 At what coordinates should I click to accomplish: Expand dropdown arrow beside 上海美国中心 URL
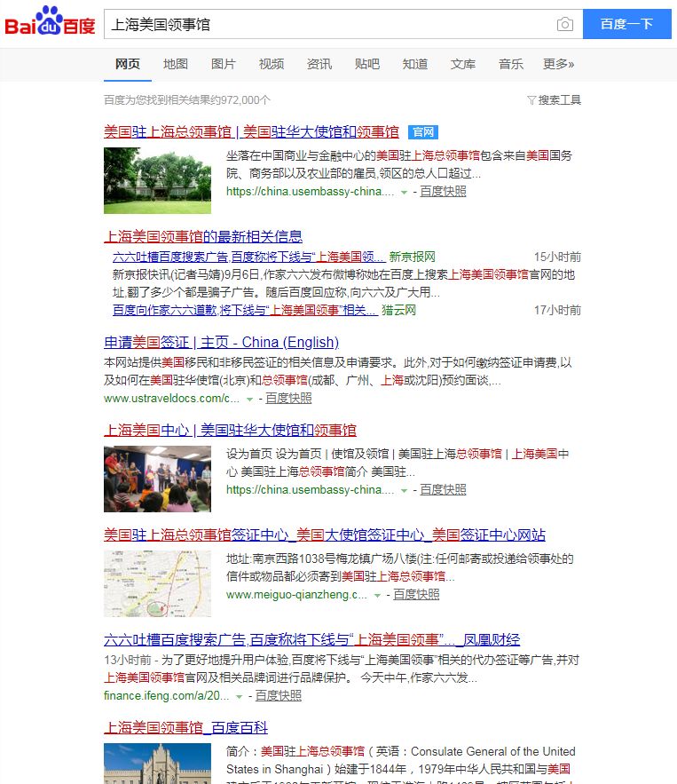[x=404, y=490]
